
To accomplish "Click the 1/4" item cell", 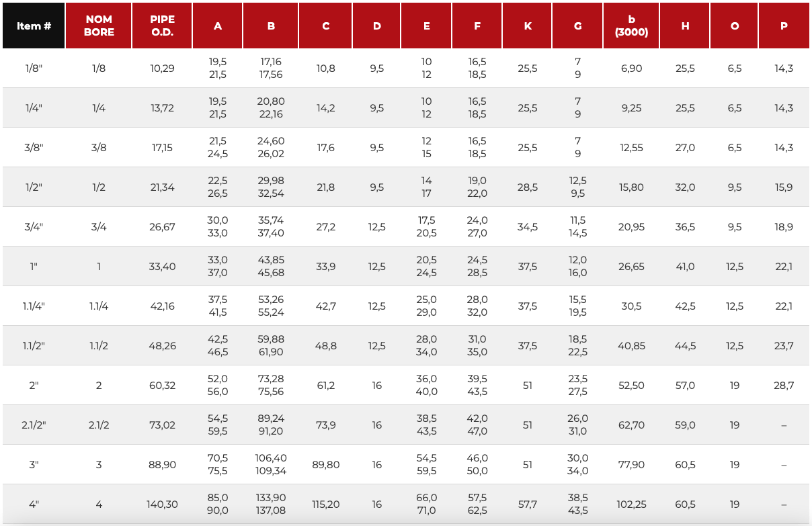I will [x=34, y=108].
